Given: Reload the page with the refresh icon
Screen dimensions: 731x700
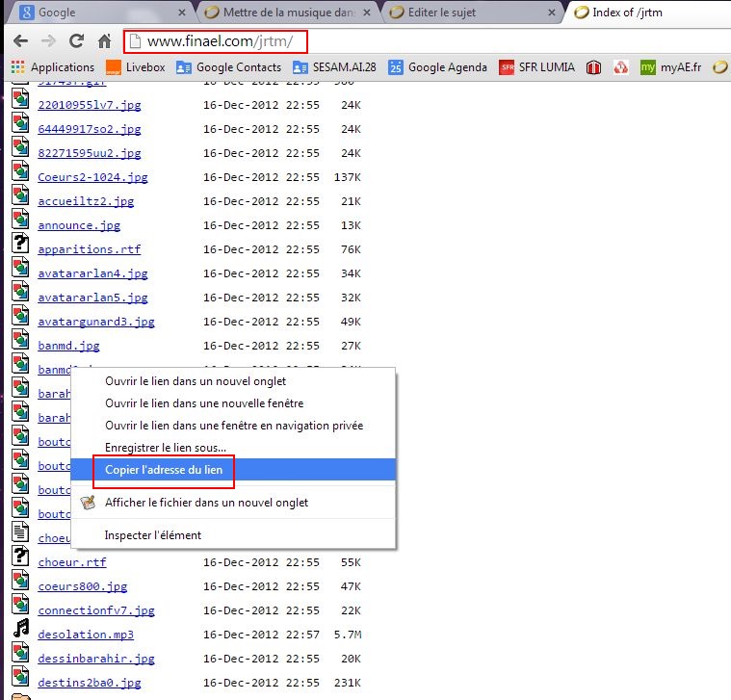Looking at the screenshot, I should 76,42.
